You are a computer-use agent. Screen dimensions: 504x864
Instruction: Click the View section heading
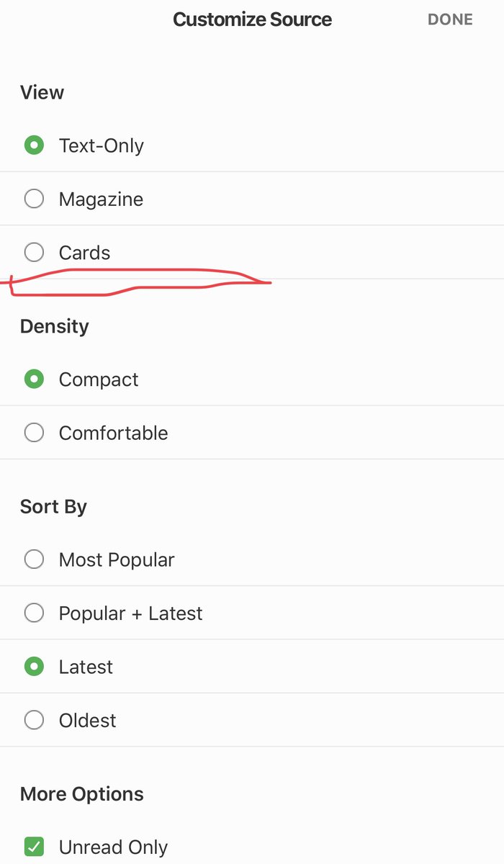pyautogui.click(x=42, y=92)
